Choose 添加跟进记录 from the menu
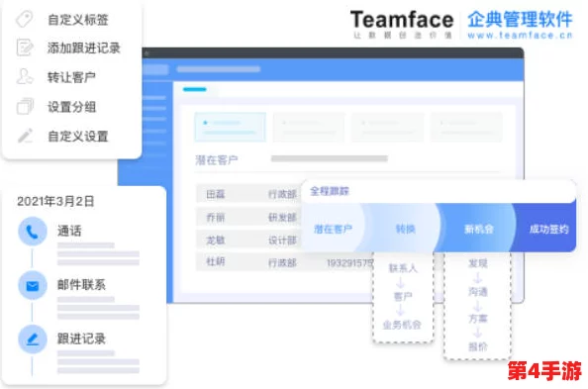588x389 pixels. [83, 49]
